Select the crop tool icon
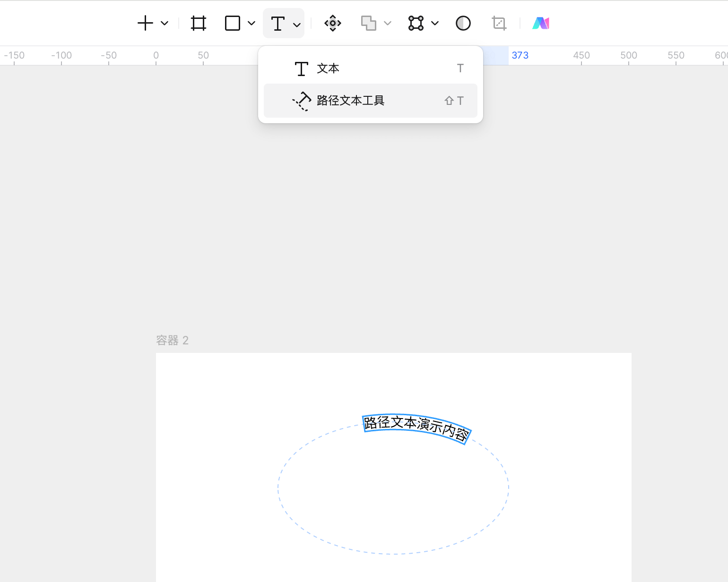 499,23
